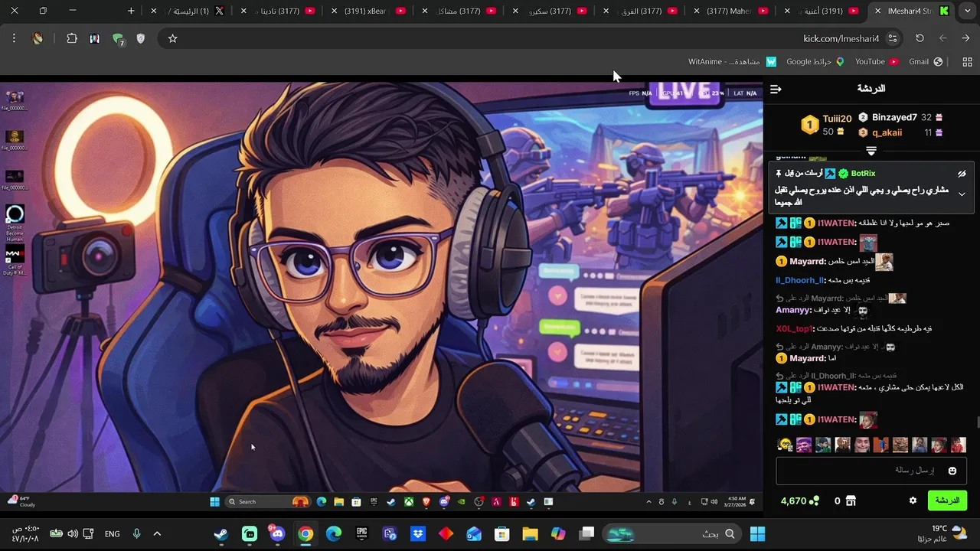Image resolution: width=980 pixels, height=551 pixels.
Task: Open a new browser tab with plus
Action: 131,11
